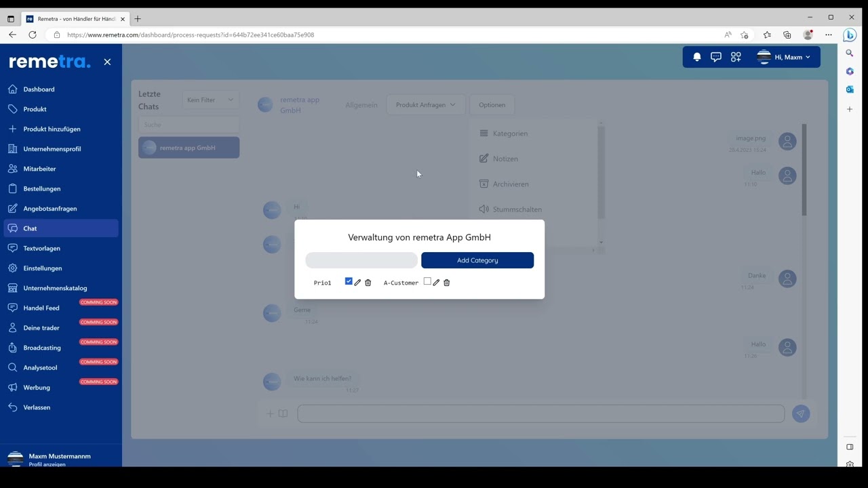The width and height of the screenshot is (868, 488).
Task: Click browser back arrow
Action: point(12,35)
